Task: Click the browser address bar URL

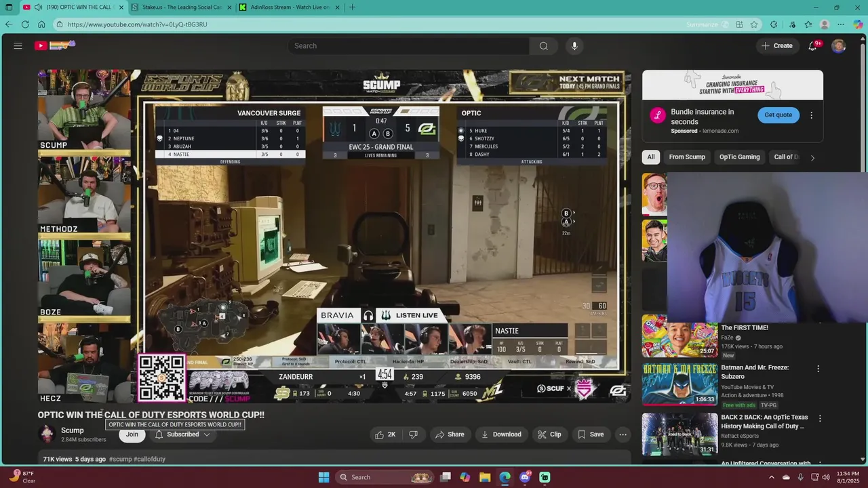Action: pos(138,24)
